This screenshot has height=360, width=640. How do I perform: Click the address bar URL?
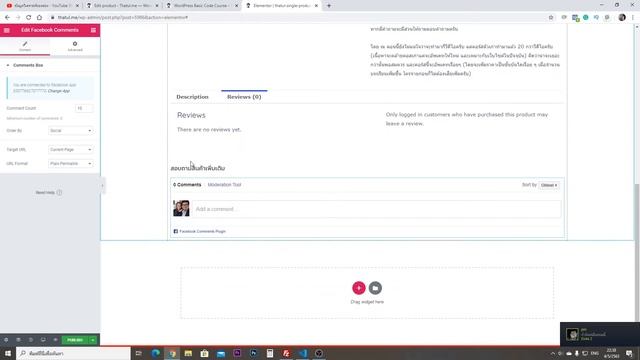(122, 18)
